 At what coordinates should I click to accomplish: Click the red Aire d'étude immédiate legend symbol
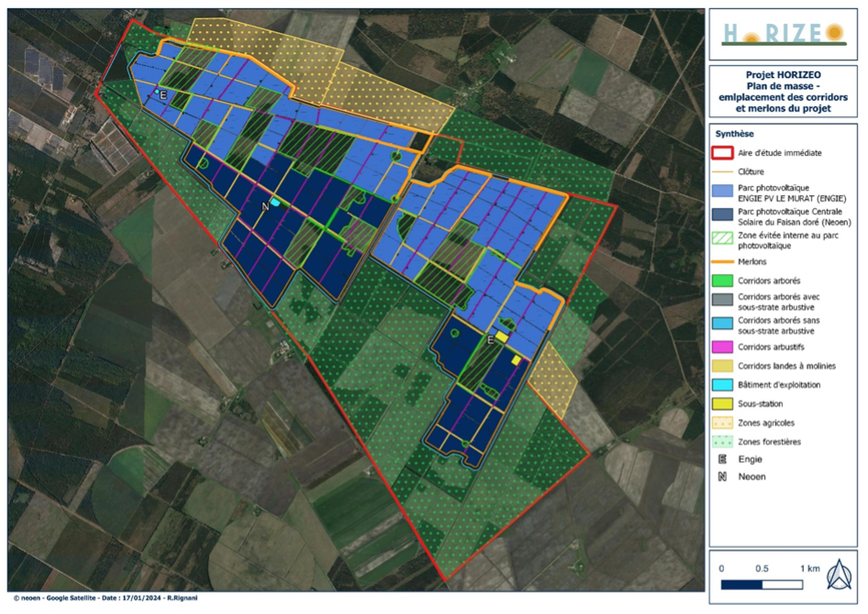click(723, 153)
